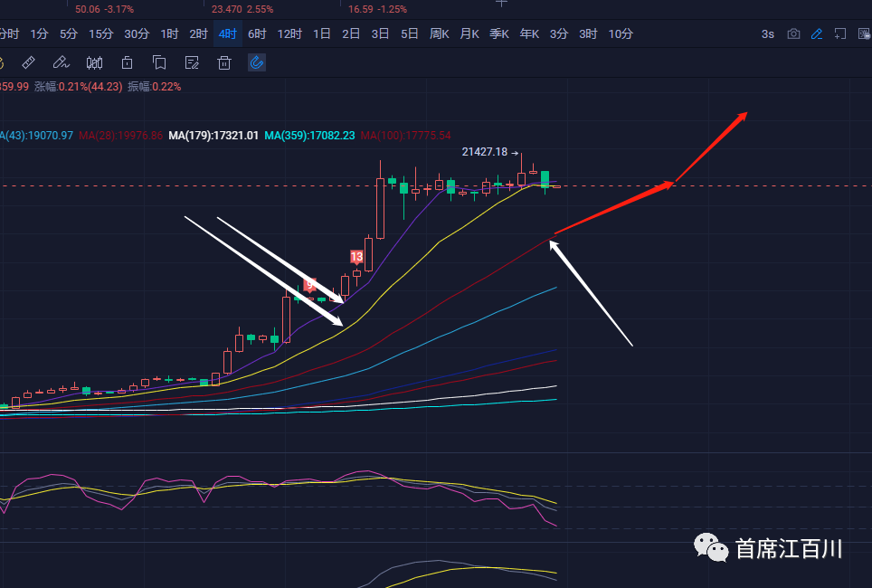Click the 涨幅:0.21%(44.23) change readout
The height and width of the screenshot is (588, 872).
pyautogui.click(x=79, y=86)
